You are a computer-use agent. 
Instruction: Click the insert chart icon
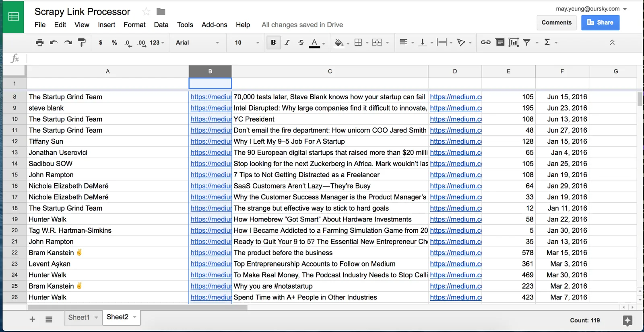pos(514,42)
